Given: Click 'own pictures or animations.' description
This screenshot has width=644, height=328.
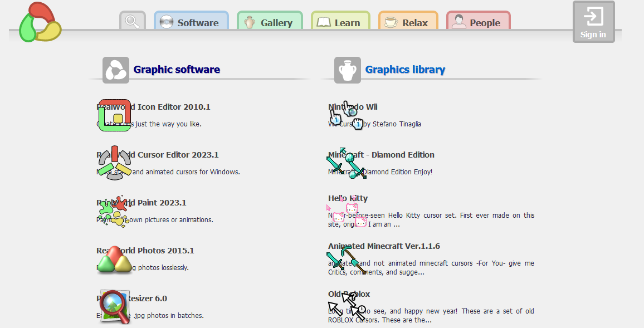Looking at the screenshot, I should [171, 220].
